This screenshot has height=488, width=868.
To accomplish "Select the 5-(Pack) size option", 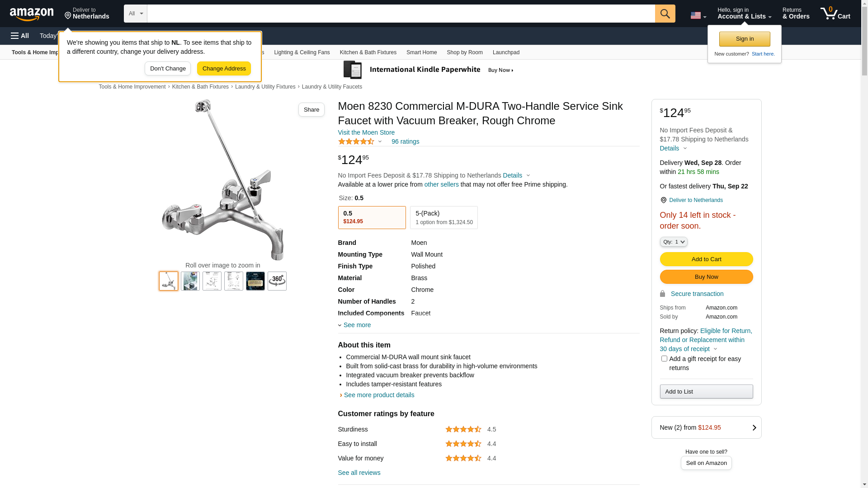I will pyautogui.click(x=443, y=217).
